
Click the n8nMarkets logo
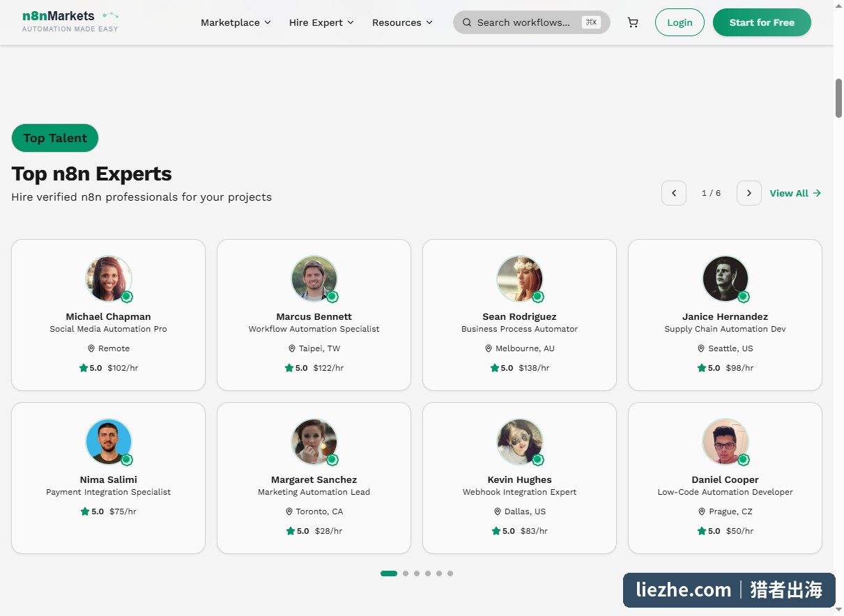[70, 21]
